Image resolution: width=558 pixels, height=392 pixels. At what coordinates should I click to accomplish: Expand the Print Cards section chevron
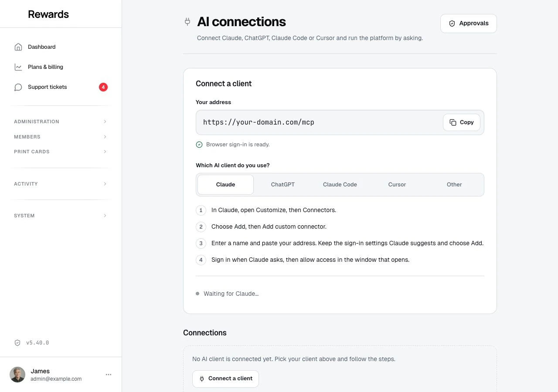(105, 152)
